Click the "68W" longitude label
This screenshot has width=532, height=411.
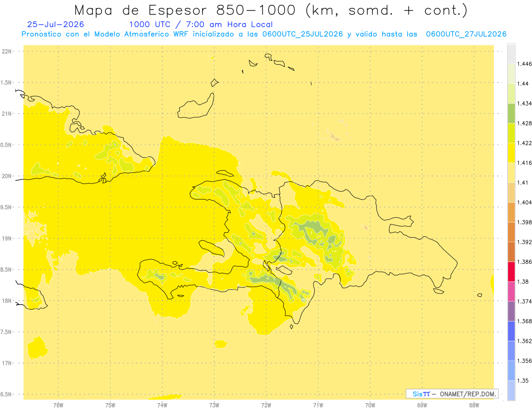pos(474,404)
